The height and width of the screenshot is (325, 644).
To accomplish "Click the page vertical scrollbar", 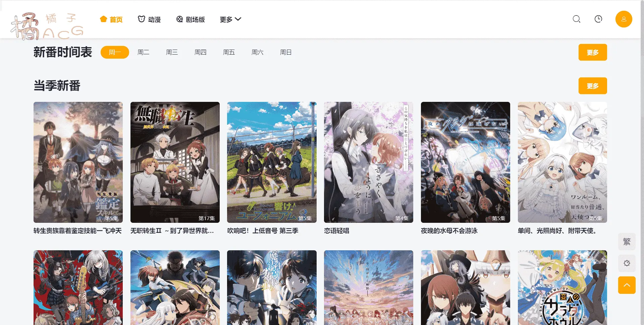I will pos(642,162).
